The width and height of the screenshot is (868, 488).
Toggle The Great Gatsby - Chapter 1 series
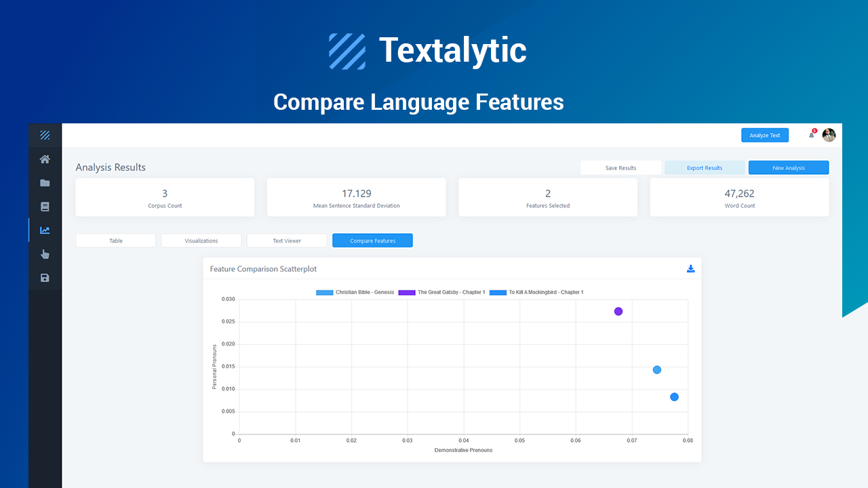point(444,292)
